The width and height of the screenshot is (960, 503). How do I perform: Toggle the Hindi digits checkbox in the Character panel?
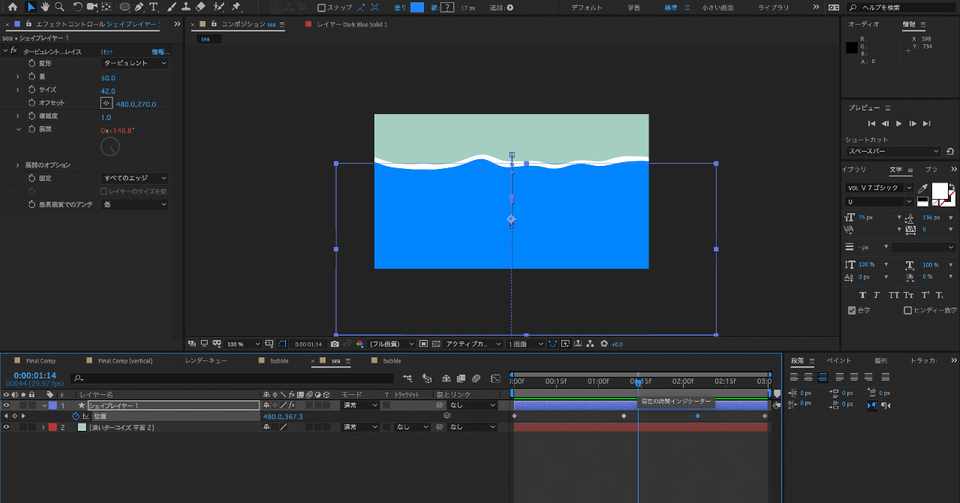pos(907,310)
